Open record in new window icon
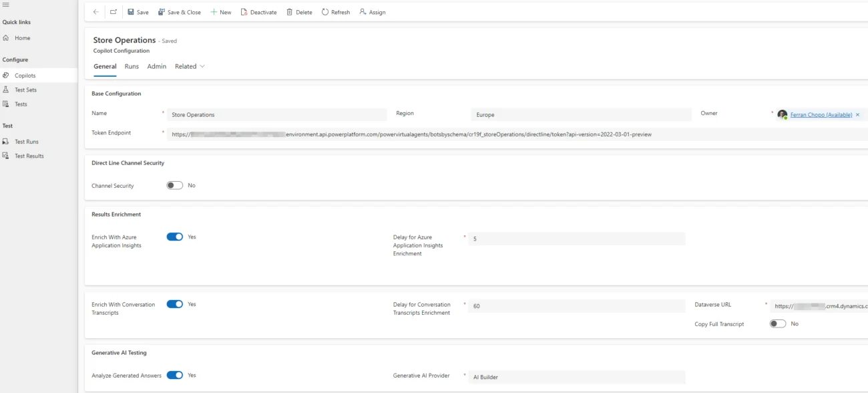 tap(114, 12)
